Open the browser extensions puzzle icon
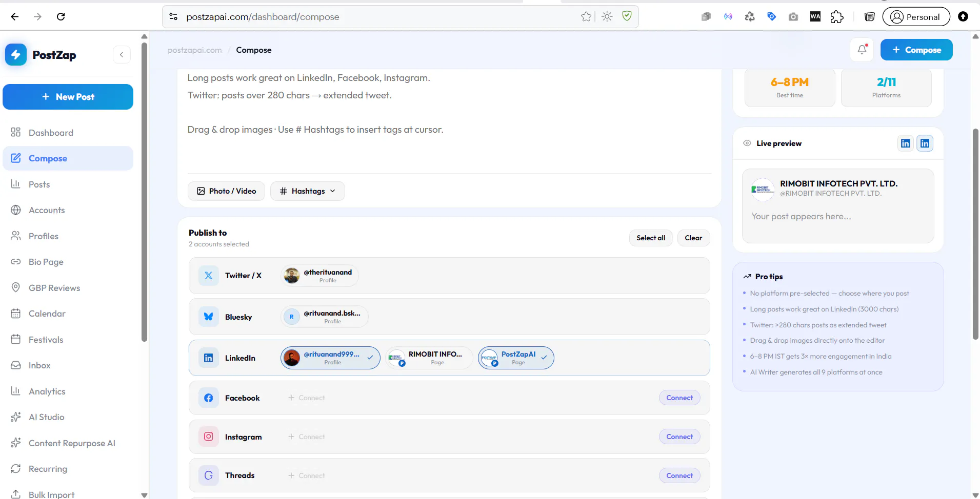980x499 pixels. (837, 17)
